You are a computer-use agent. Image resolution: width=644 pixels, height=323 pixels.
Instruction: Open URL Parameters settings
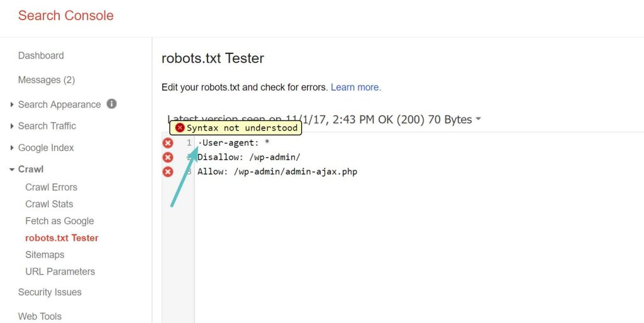(x=60, y=271)
